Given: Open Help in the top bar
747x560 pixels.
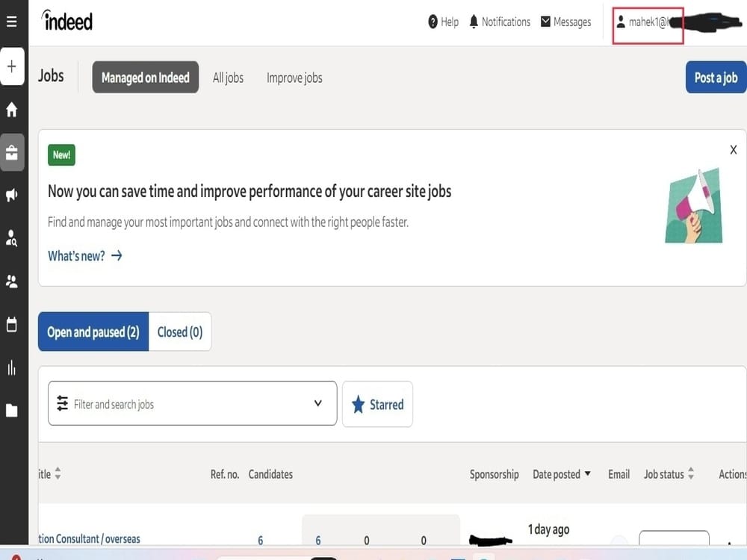Looking at the screenshot, I should tap(443, 22).
